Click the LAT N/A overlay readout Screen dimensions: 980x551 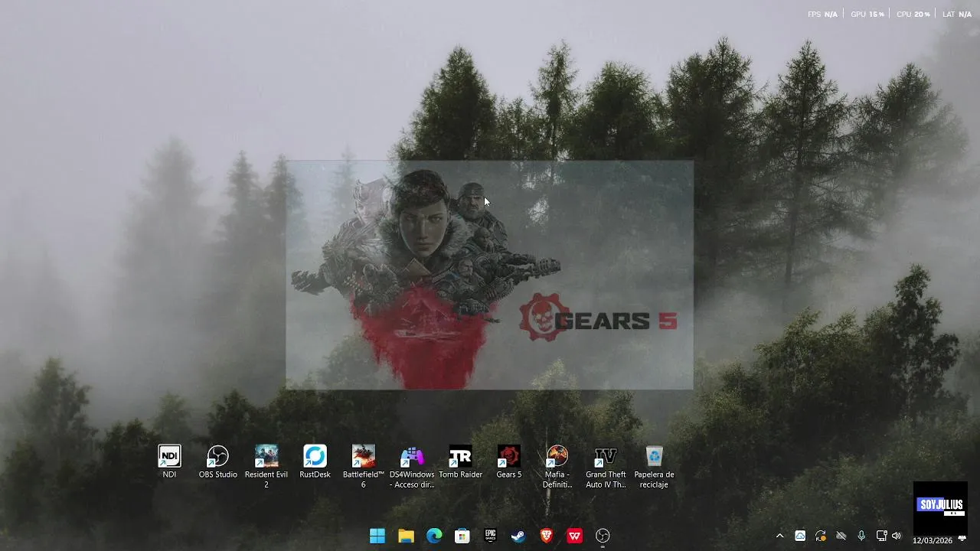click(957, 15)
